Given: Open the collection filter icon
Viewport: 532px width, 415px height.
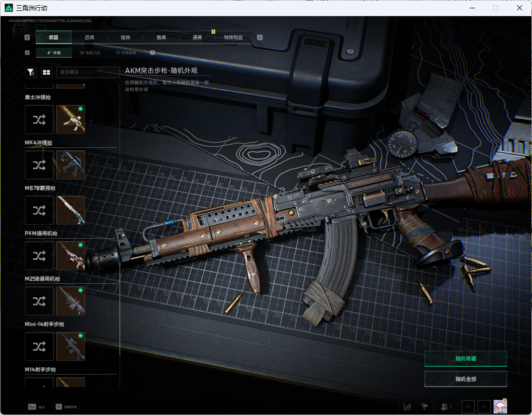Looking at the screenshot, I should (31, 72).
